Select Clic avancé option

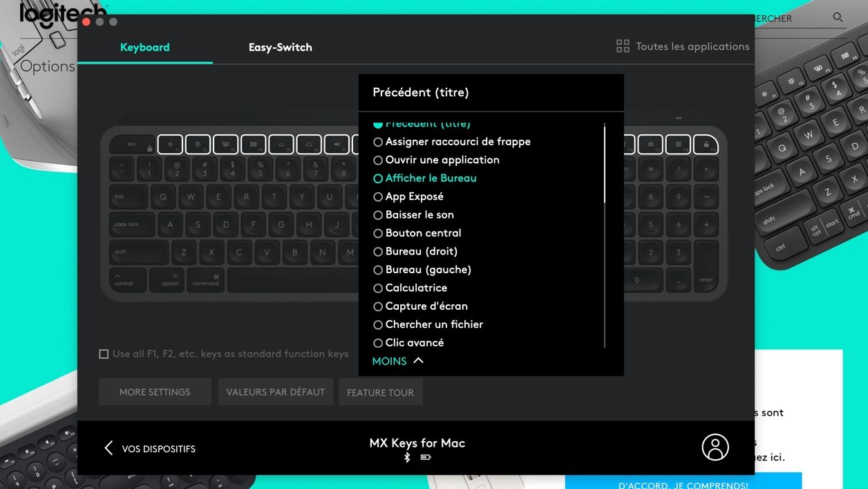pos(408,342)
